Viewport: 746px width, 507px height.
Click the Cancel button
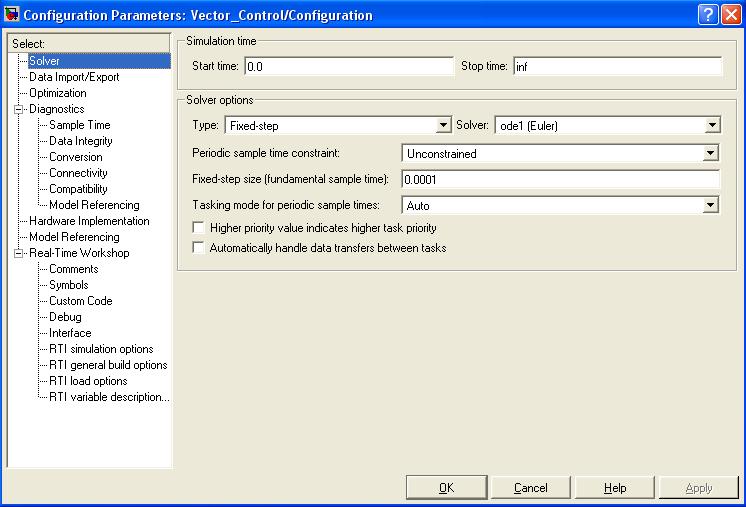pyautogui.click(x=530, y=488)
